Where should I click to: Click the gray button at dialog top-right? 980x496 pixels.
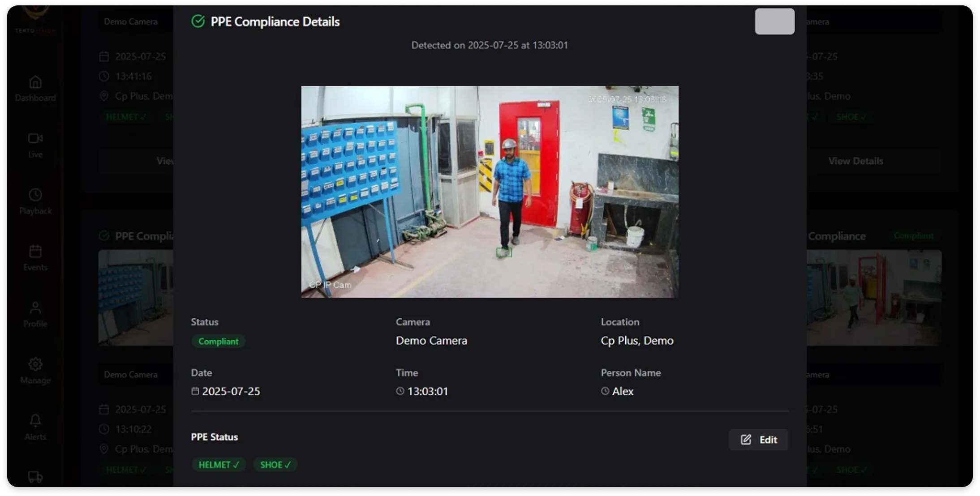774,21
